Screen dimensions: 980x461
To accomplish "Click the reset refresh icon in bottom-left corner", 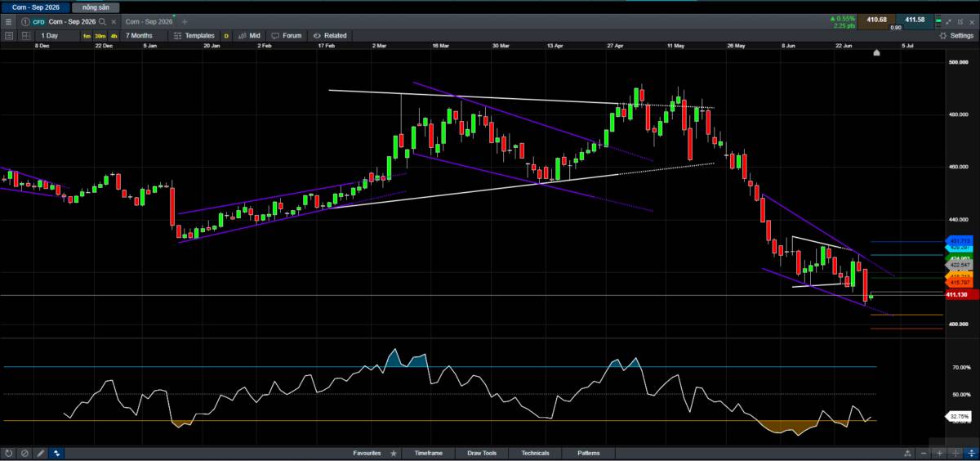I will (x=9, y=453).
